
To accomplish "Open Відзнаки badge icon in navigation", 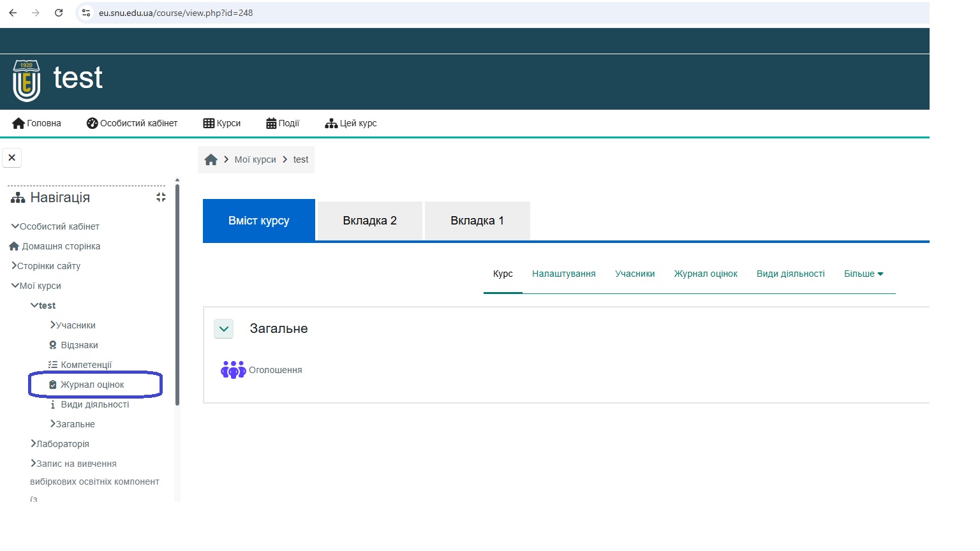I will pyautogui.click(x=53, y=345).
